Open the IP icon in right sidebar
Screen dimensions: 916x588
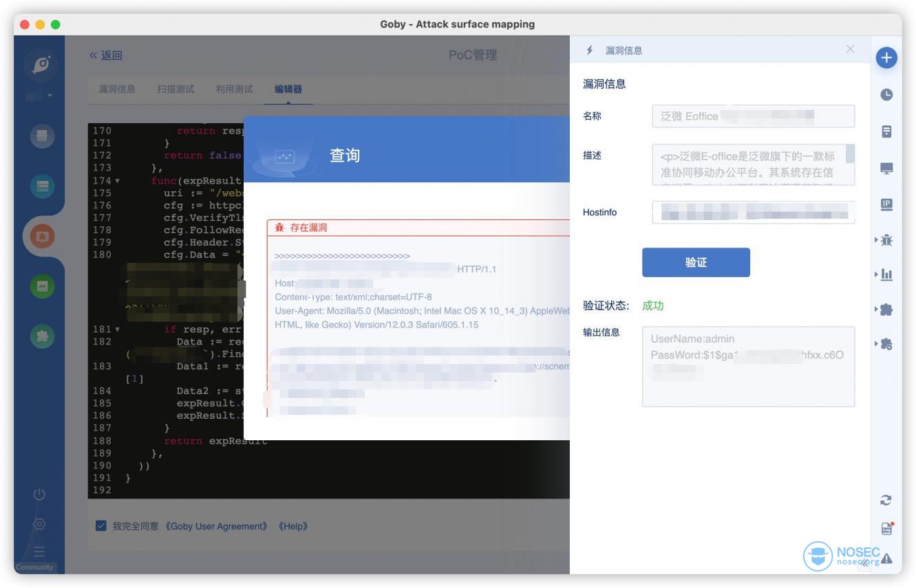pos(886,204)
